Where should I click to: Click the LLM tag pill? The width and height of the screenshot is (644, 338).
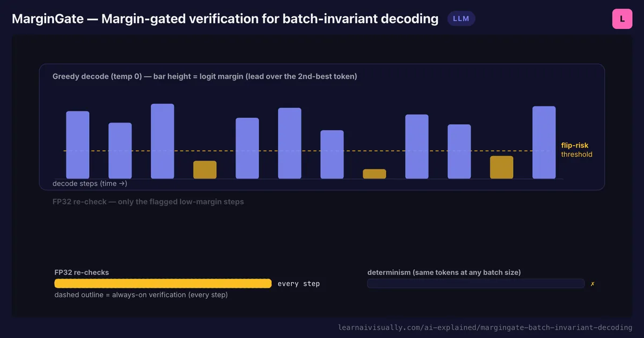pos(461,19)
